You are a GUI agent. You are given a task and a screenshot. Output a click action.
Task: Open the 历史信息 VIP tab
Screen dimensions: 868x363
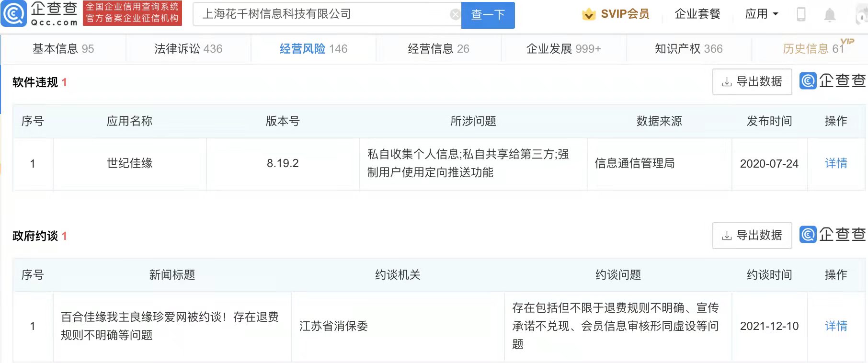point(813,49)
